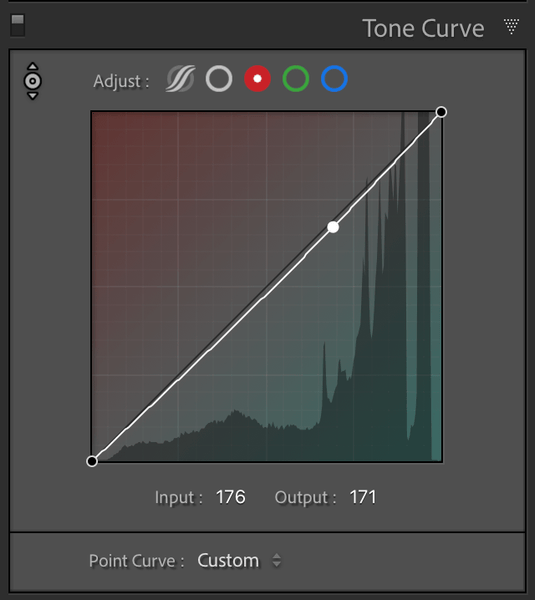Select the white point at curve top-right

441,112
